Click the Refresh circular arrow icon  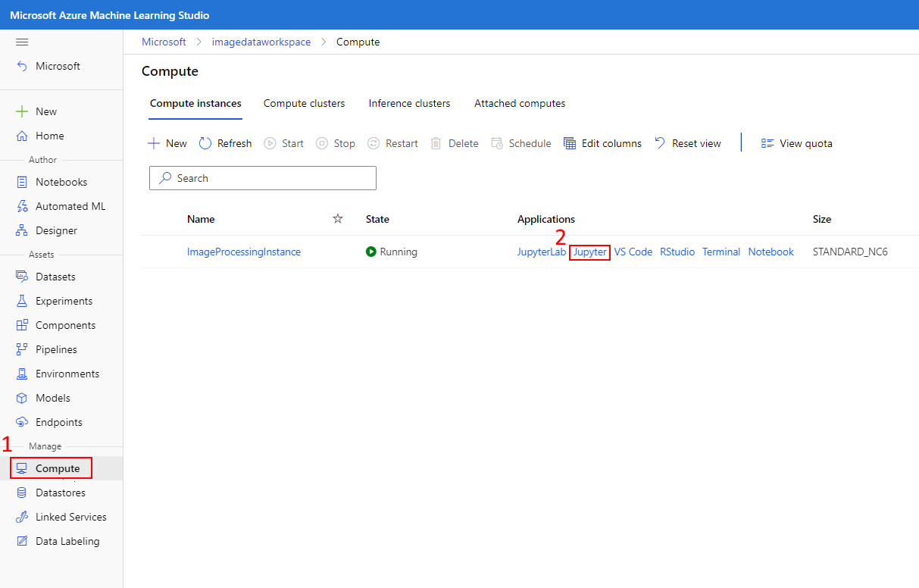click(x=205, y=143)
